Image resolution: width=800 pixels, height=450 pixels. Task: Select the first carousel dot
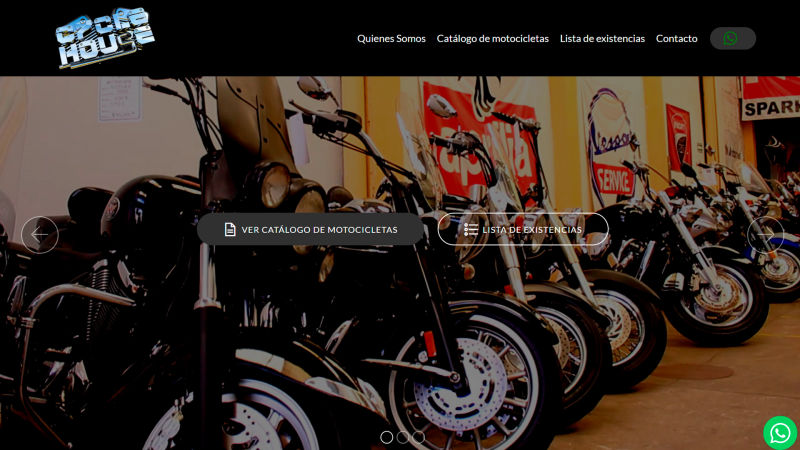point(387,437)
